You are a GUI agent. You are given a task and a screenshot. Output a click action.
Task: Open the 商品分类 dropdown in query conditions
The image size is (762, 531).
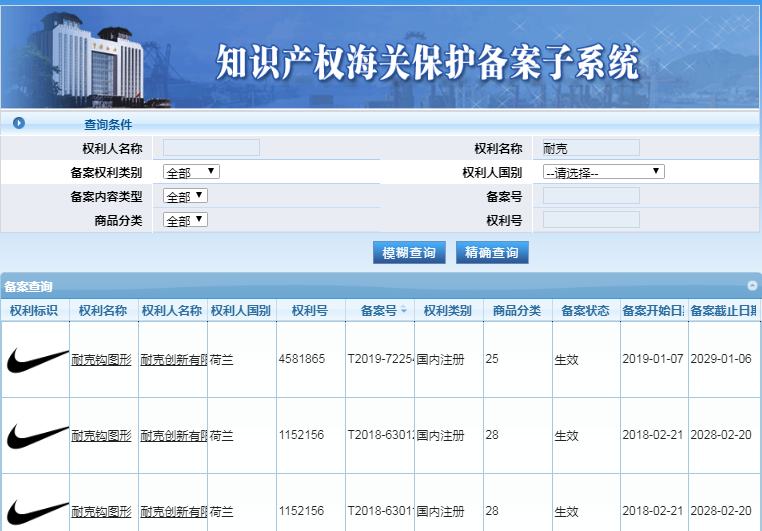pos(185,220)
